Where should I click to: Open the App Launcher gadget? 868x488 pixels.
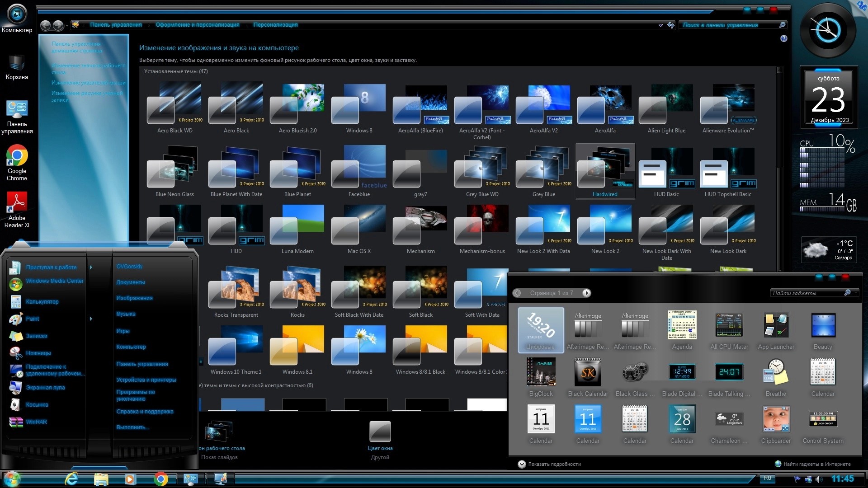[x=776, y=326]
